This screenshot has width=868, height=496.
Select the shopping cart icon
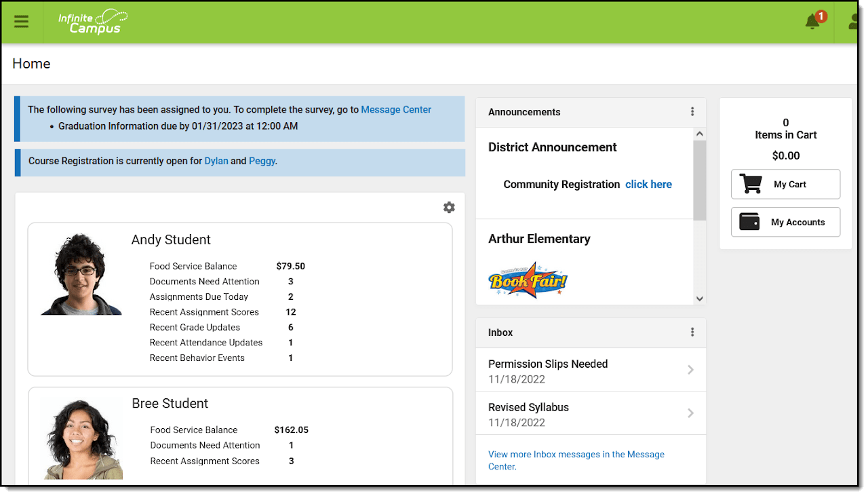[750, 184]
